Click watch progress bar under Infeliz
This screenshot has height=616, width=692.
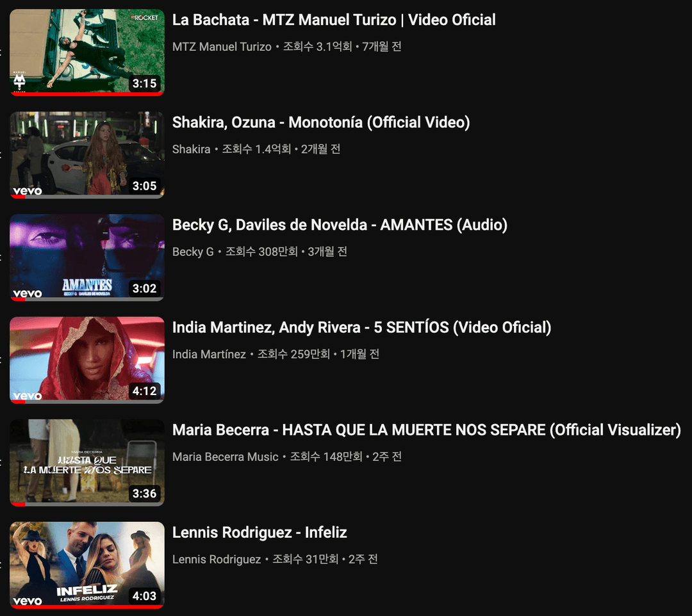[x=87, y=607]
